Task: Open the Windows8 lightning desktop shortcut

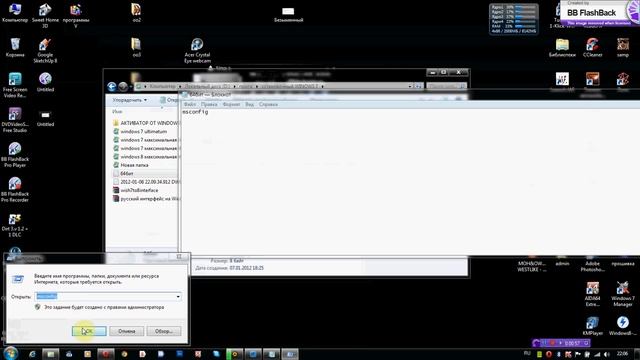Action: coord(622,326)
